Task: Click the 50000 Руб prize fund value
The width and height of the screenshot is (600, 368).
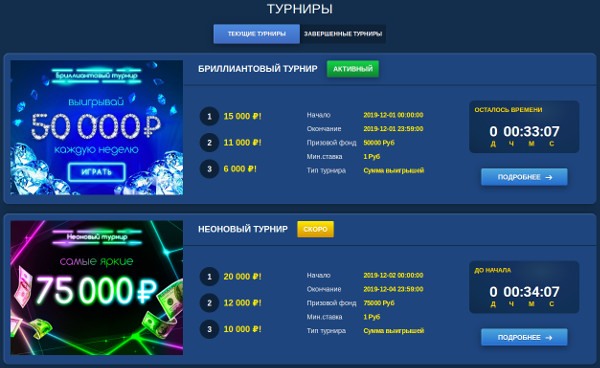Action: pos(379,143)
